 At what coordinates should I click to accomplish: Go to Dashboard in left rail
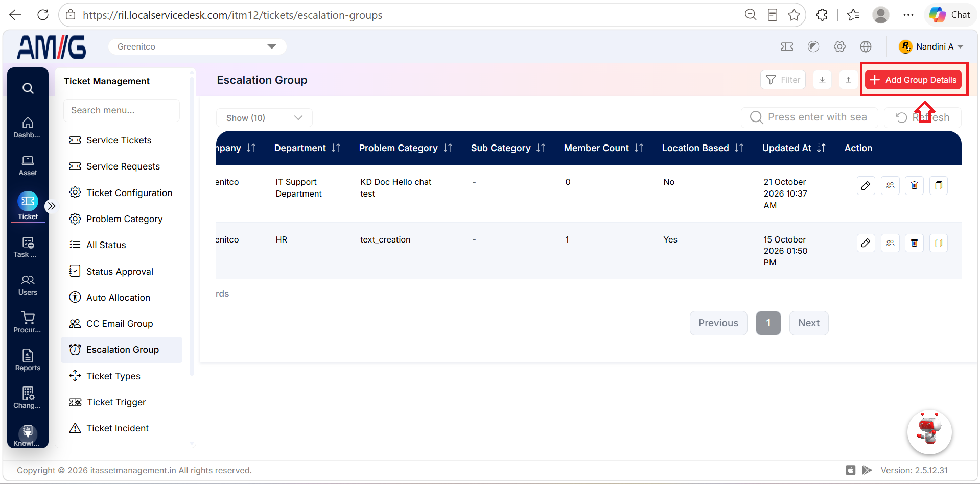[x=28, y=128]
